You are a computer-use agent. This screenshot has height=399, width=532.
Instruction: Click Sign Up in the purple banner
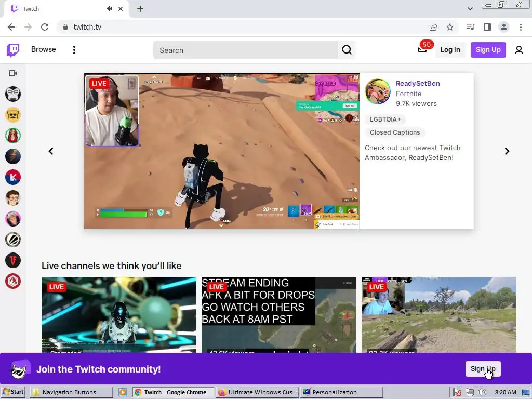pos(483,369)
